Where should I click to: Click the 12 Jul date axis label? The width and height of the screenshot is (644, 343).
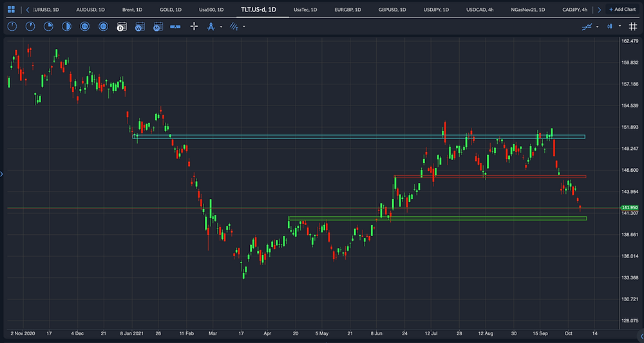[x=430, y=333]
